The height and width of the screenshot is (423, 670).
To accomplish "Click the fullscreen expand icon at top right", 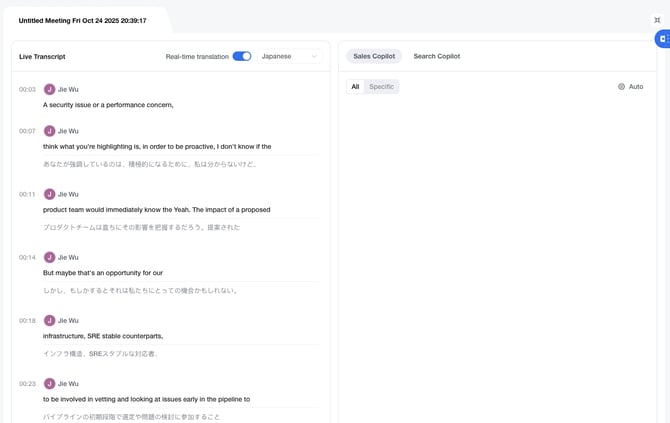I will click(657, 20).
